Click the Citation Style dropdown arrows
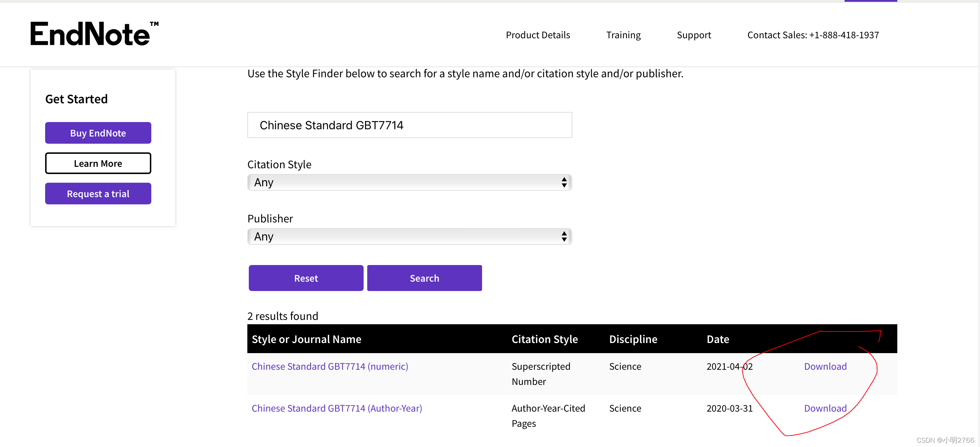This screenshot has width=980, height=447. coord(564,183)
